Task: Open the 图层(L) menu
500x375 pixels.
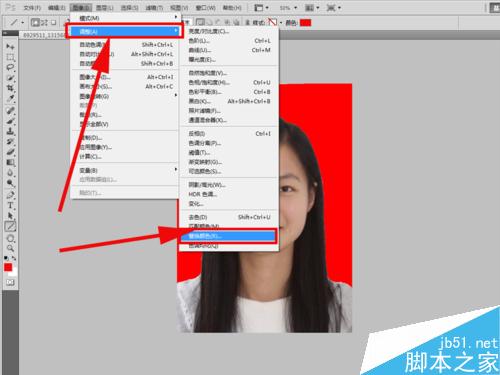Action: point(105,7)
